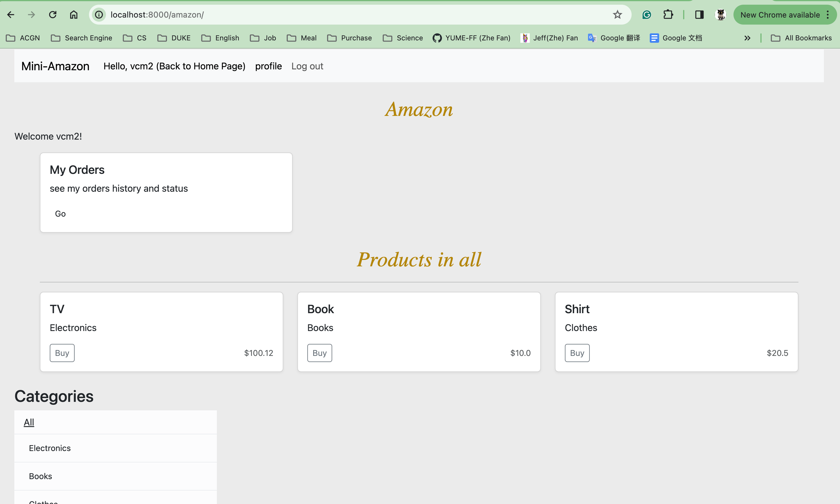Image resolution: width=840 pixels, height=504 pixels.
Task: Bookmark this page with the star icon
Action: [617, 15]
